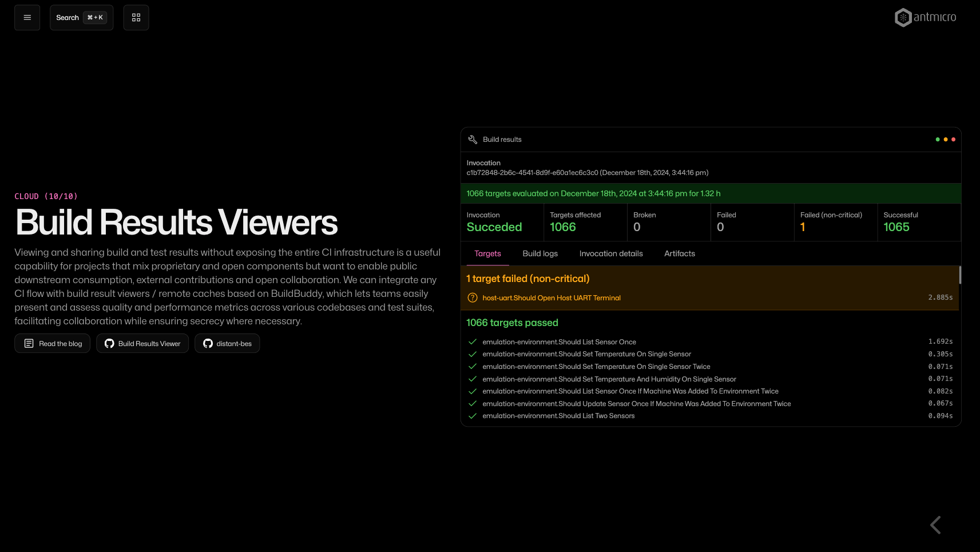Click the green dot in Build results header

pyautogui.click(x=938, y=140)
